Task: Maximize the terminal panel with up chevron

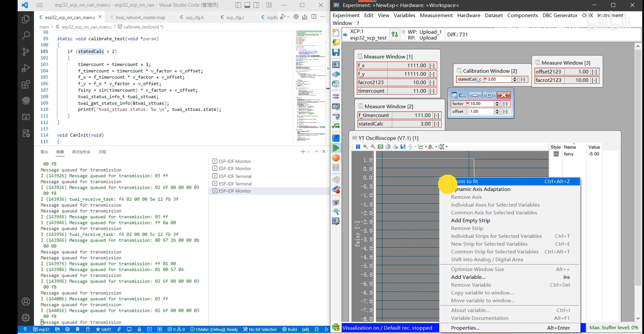Action: [316, 152]
